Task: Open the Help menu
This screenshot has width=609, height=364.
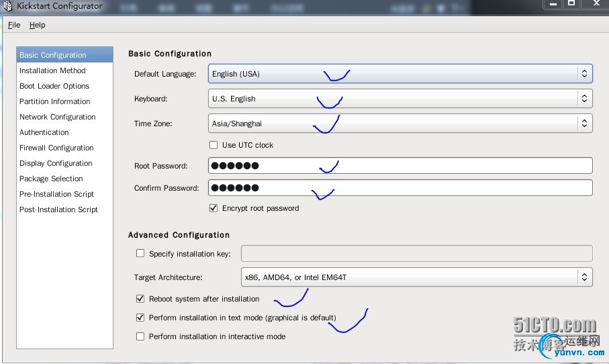Action: [x=38, y=26]
